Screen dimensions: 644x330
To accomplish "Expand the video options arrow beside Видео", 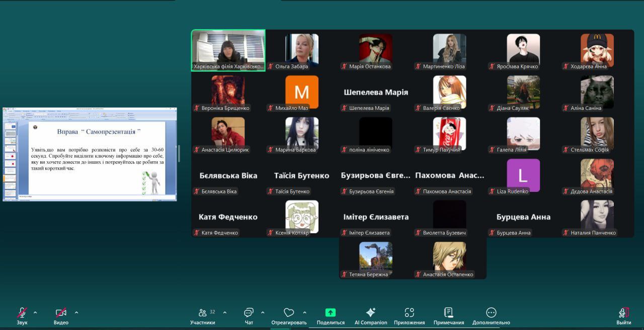I will coord(76,312).
